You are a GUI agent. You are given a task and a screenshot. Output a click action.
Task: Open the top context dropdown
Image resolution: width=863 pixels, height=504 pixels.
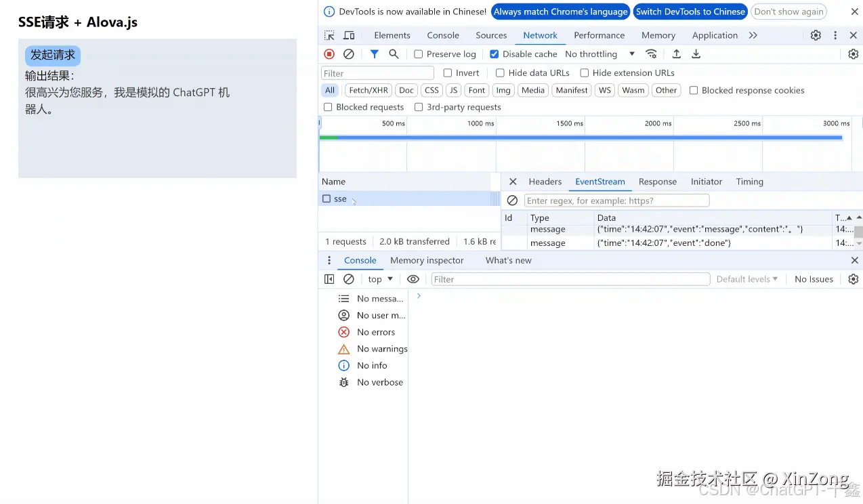click(x=380, y=279)
